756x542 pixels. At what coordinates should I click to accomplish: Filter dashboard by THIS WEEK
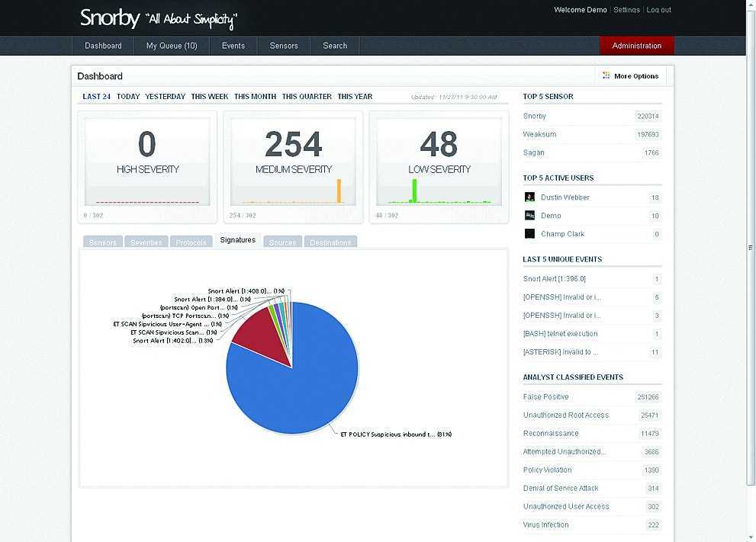[210, 97]
